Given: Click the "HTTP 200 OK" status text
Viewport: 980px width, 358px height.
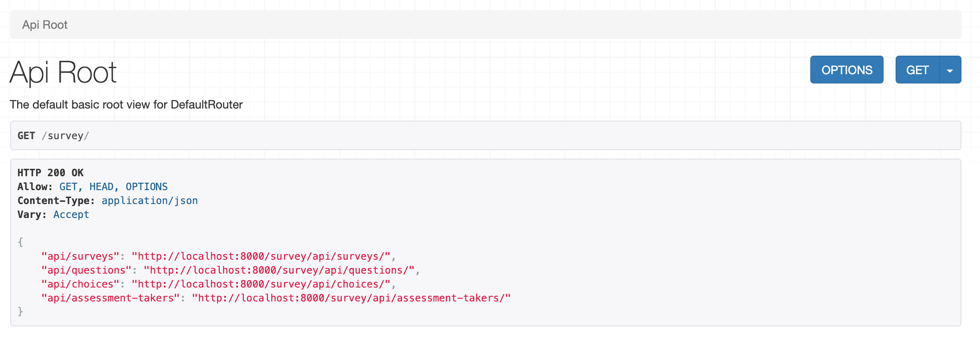Looking at the screenshot, I should point(51,173).
